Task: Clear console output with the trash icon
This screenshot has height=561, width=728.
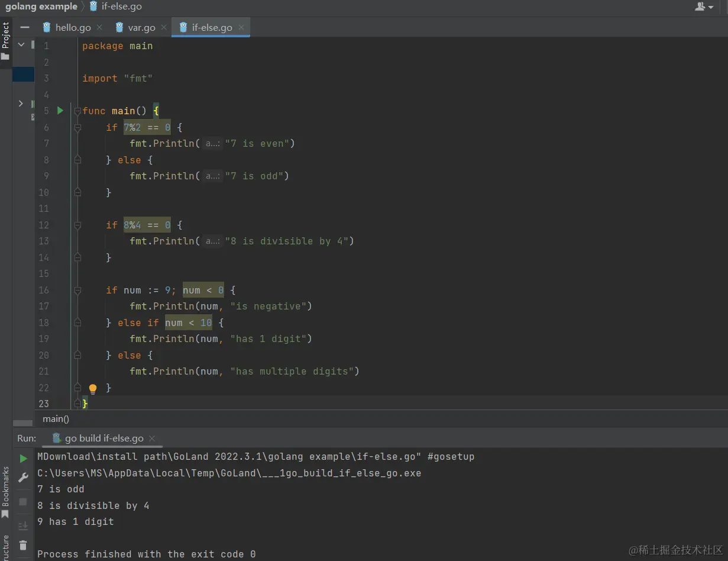Action: point(23,546)
